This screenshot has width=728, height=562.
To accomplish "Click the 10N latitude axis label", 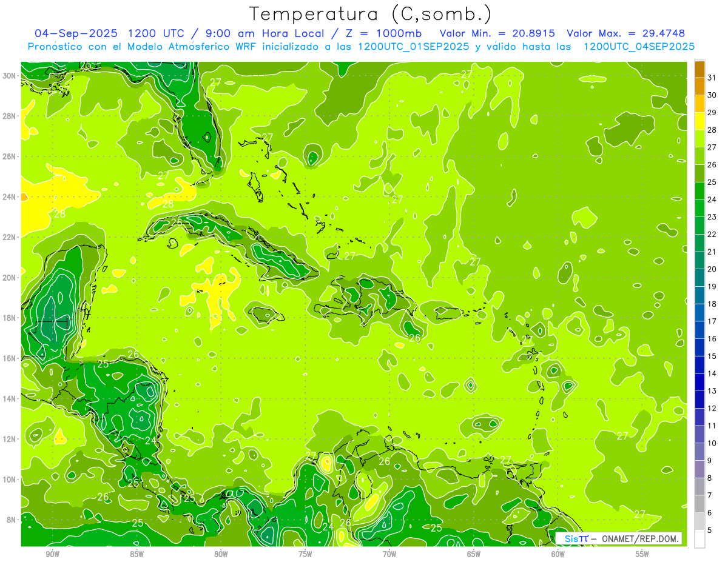I will pos(10,479).
